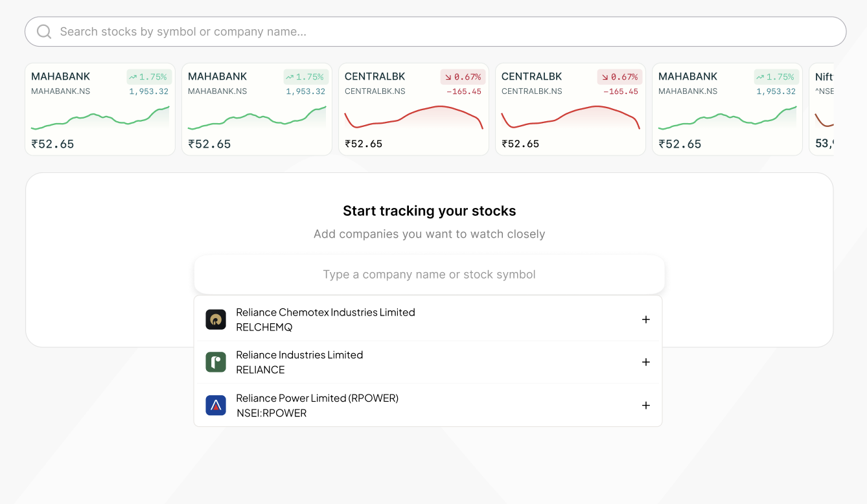Click the red 0.67% badge on CENTRALBK
This screenshot has width=867, height=504.
[463, 76]
